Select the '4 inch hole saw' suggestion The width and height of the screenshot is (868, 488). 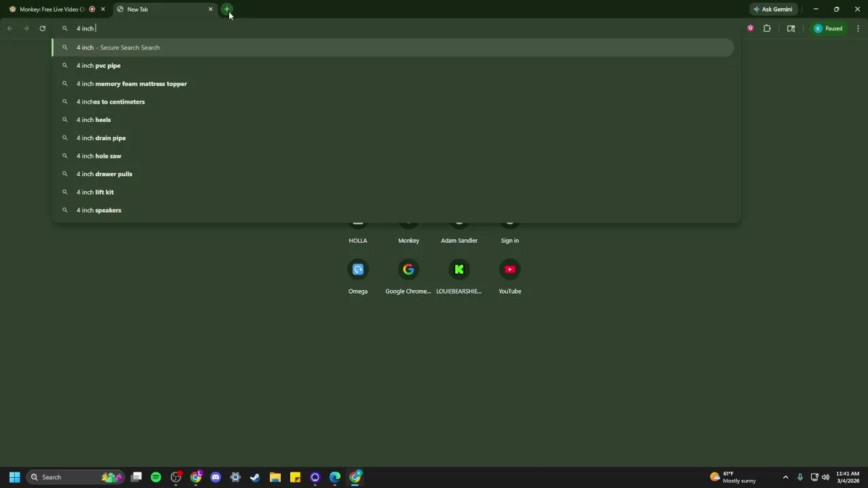(x=393, y=156)
